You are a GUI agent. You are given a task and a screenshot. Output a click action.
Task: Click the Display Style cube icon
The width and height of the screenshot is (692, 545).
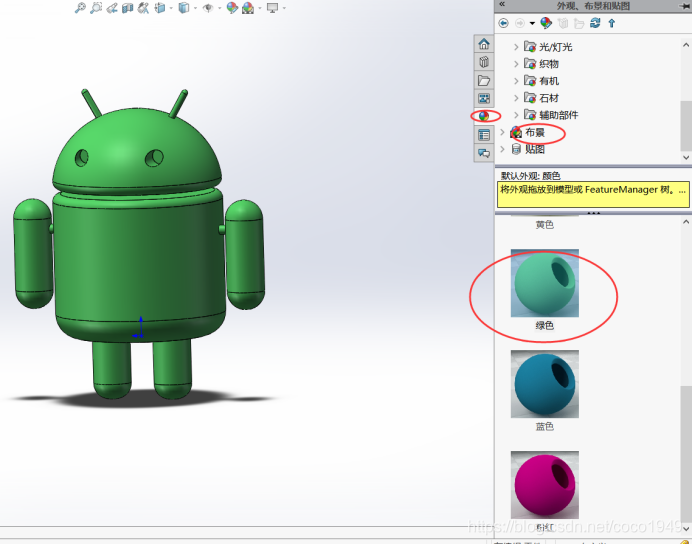pos(184,8)
